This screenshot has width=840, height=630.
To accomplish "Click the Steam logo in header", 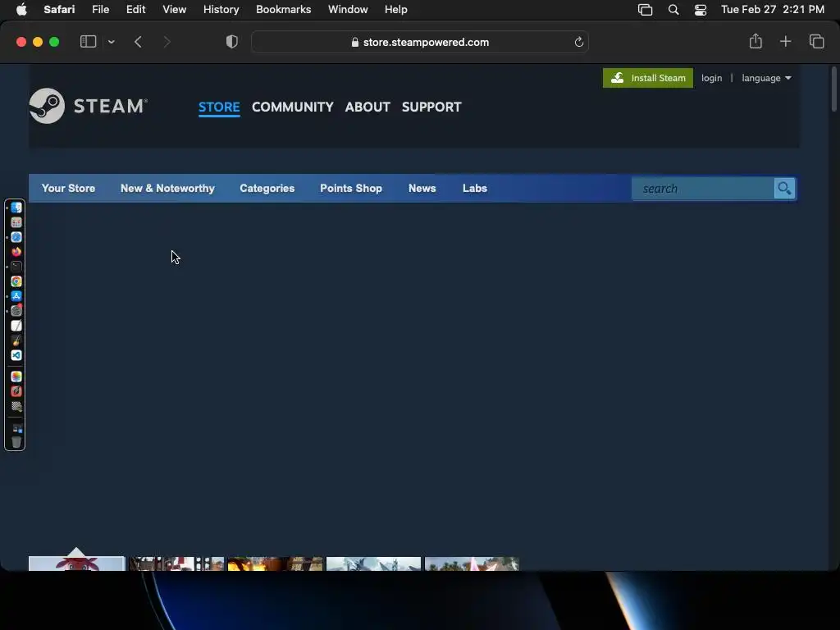I will click(x=89, y=106).
